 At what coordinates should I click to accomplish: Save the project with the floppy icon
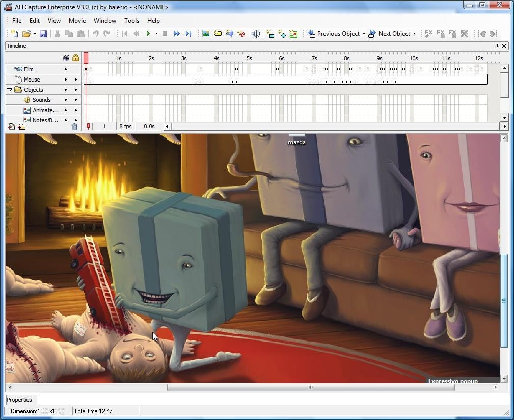43,34
